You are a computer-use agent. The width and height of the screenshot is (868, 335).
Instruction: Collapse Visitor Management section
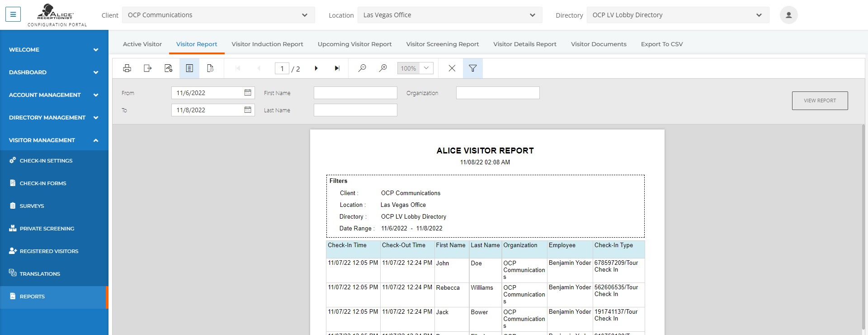pos(54,140)
